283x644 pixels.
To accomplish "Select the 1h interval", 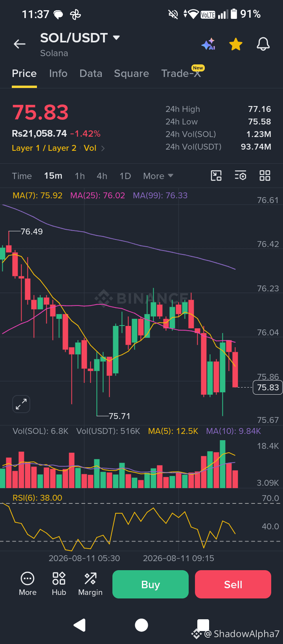I will point(80,176).
